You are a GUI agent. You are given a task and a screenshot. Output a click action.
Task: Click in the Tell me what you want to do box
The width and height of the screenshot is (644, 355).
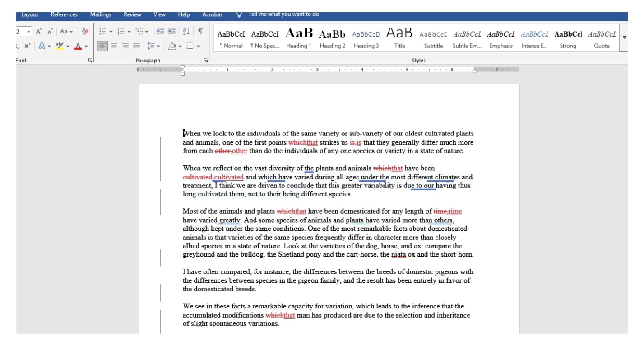284,14
